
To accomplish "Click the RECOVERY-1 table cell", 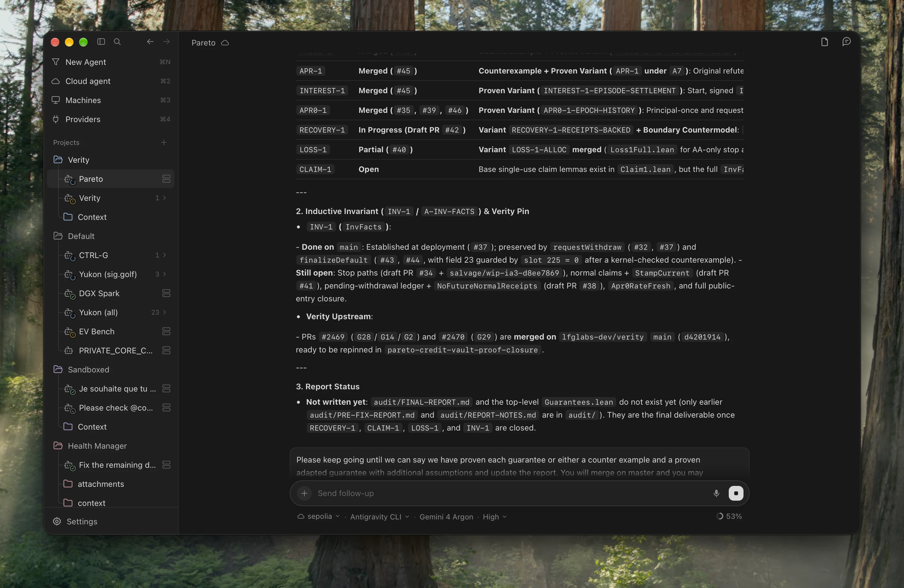I will pos(322,130).
